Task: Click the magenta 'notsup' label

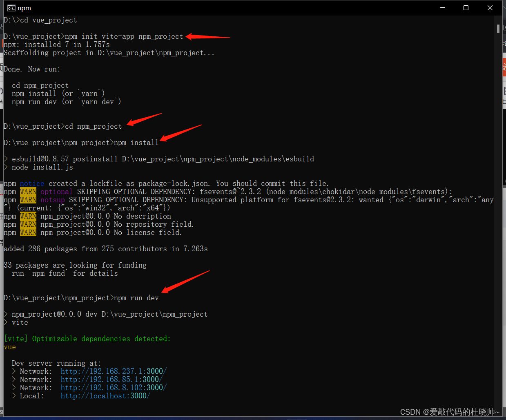Action: coord(53,200)
